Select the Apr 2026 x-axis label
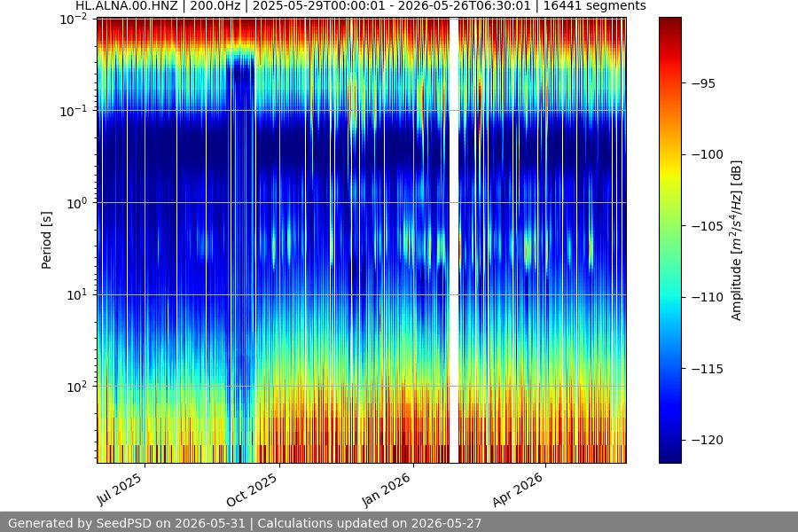The height and width of the screenshot is (532, 798). 518,489
